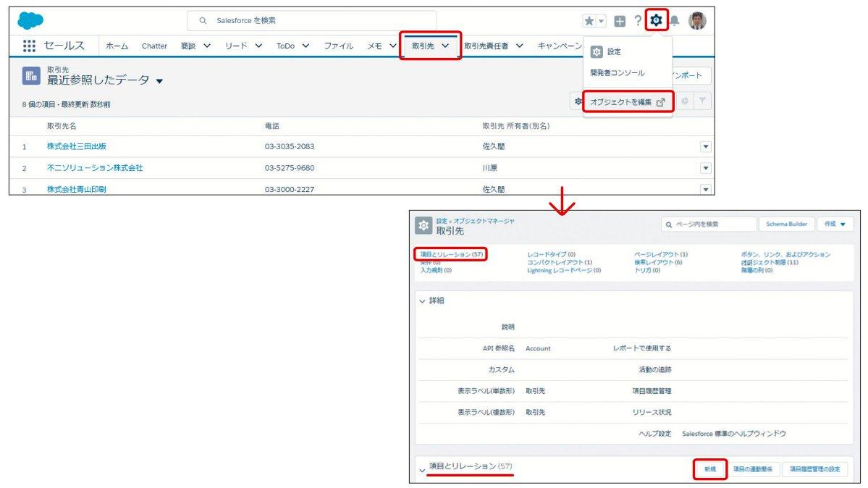Viewport: 868px width, 488px height.
Task: Click the 新規 button in fields section
Action: (709, 469)
